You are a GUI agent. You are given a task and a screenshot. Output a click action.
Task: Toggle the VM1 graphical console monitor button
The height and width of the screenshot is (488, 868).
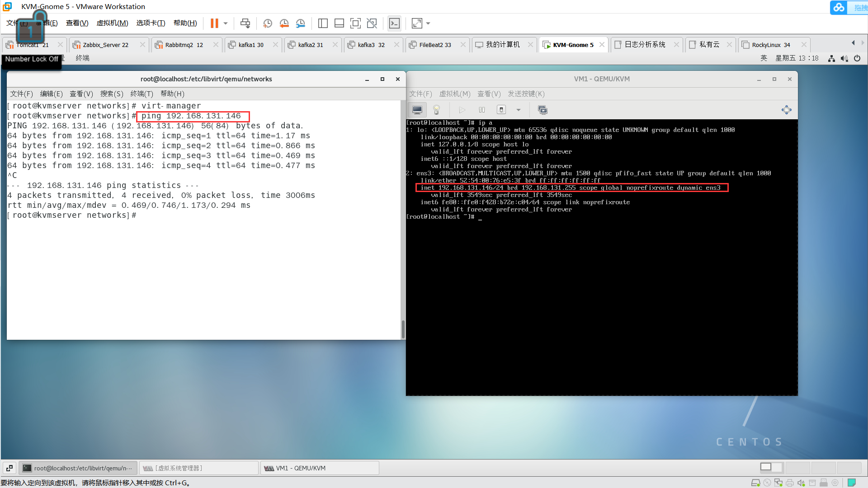[x=417, y=110]
